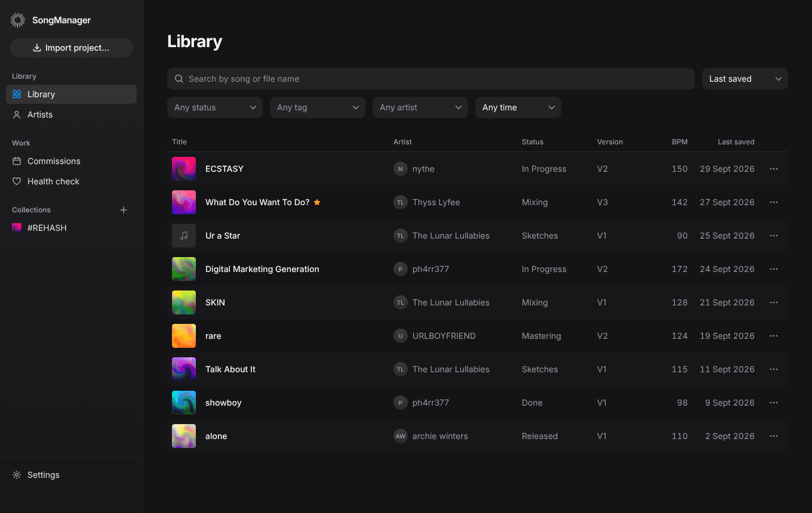Click Thyss Lyfee artist name
The height and width of the screenshot is (513, 812).
436,202
